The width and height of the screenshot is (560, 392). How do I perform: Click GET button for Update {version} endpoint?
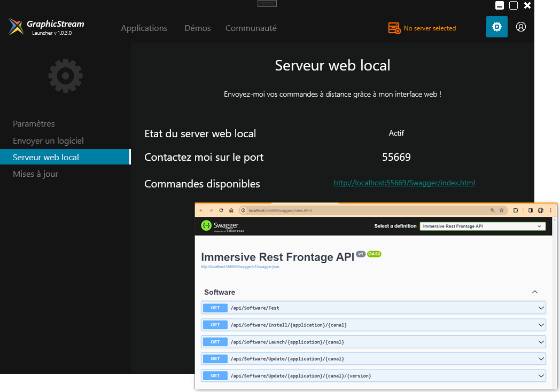pos(215,375)
